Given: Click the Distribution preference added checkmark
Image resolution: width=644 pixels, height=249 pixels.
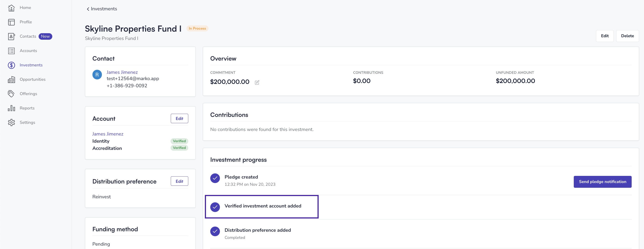Looking at the screenshot, I should [215, 231].
